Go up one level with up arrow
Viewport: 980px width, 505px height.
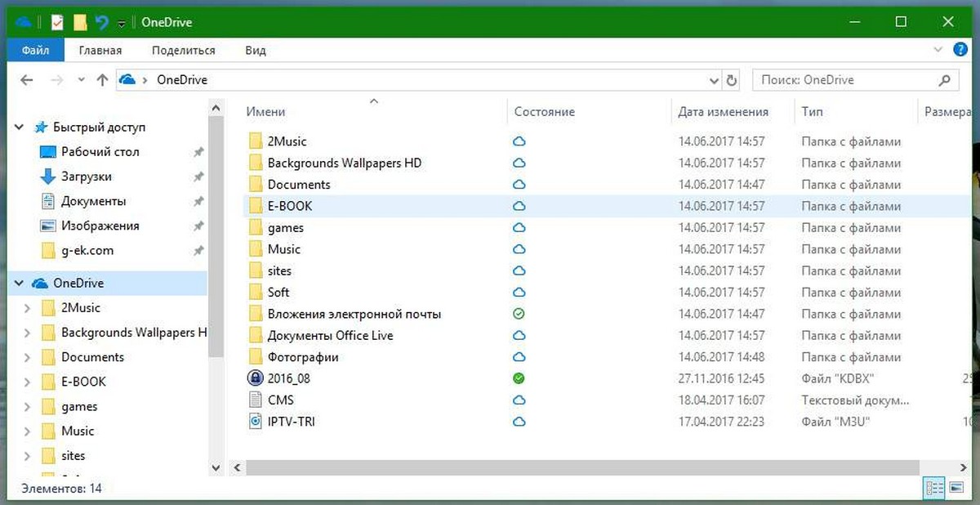click(102, 80)
